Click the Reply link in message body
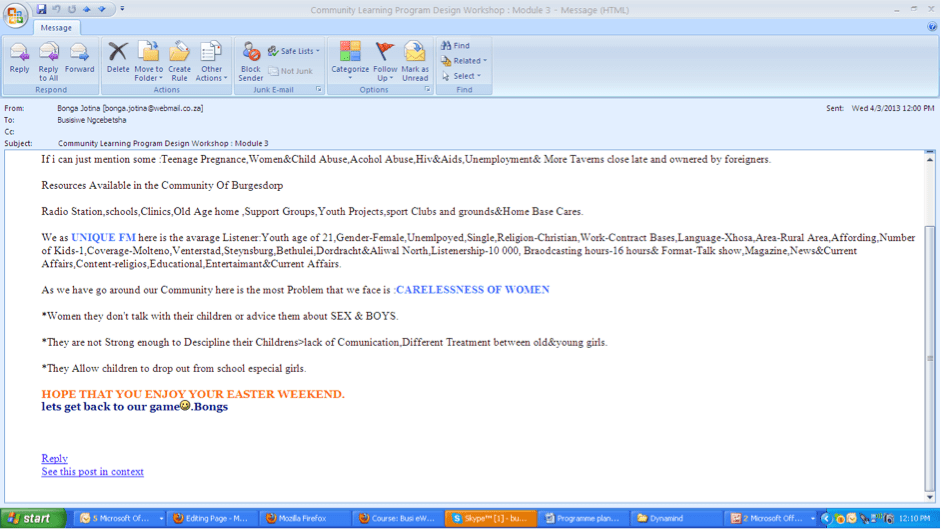The image size is (941, 529). [54, 458]
